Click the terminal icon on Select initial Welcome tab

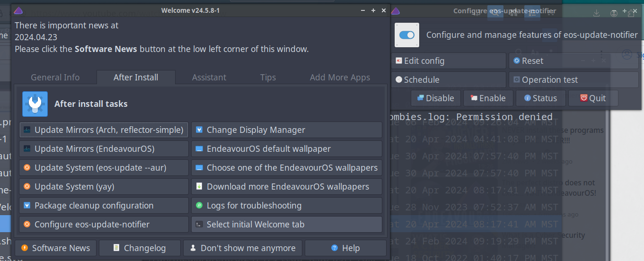tap(199, 224)
